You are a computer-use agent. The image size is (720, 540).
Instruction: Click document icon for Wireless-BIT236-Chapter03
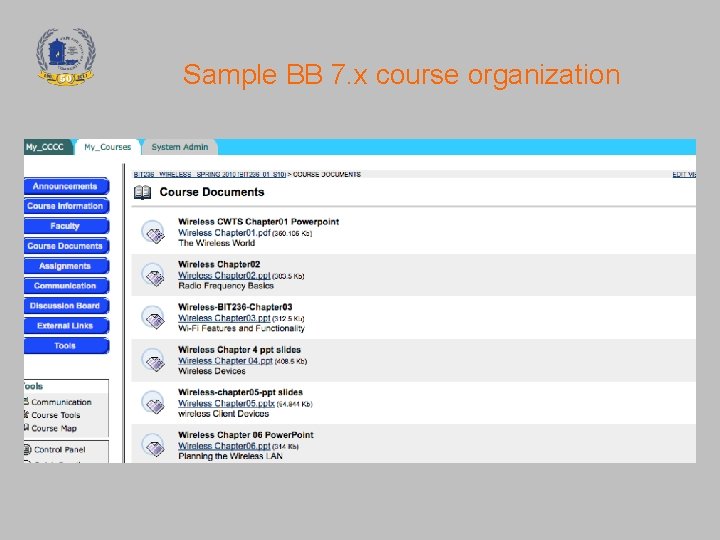[153, 317]
